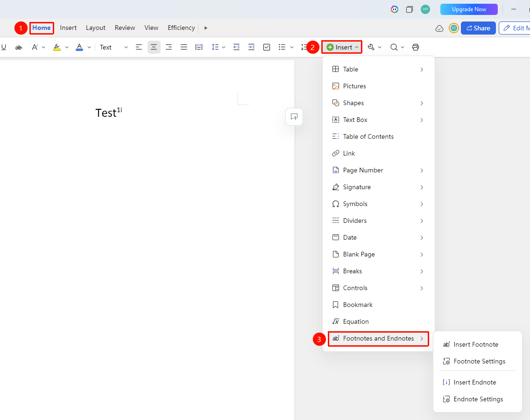Open the search magnifier tool

394,47
